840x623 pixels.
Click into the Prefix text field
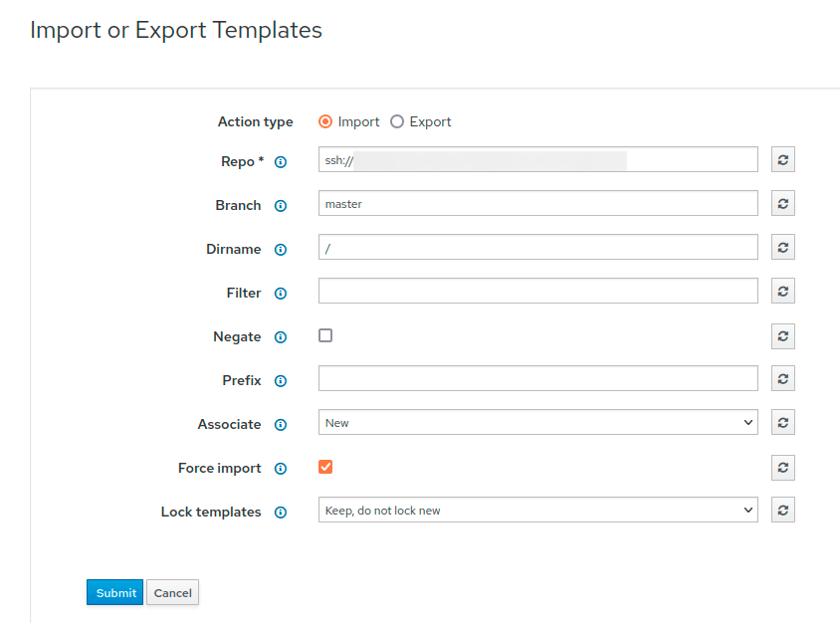tap(537, 379)
